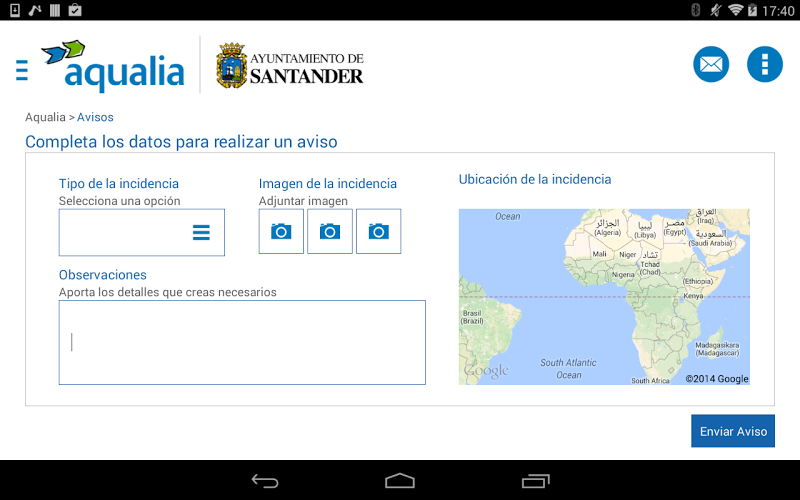Open the envelope mail icon
The height and width of the screenshot is (500, 800).
pyautogui.click(x=711, y=64)
